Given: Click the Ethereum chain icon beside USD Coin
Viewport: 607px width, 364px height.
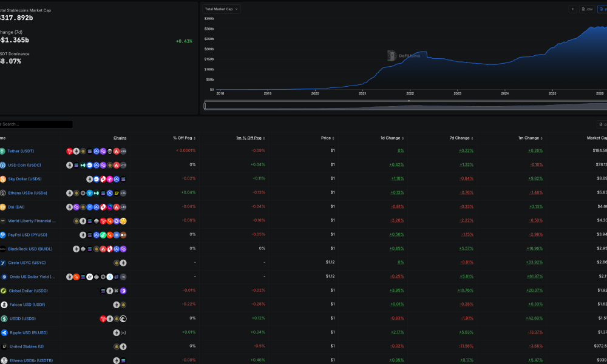Looking at the screenshot, I should point(69,164).
